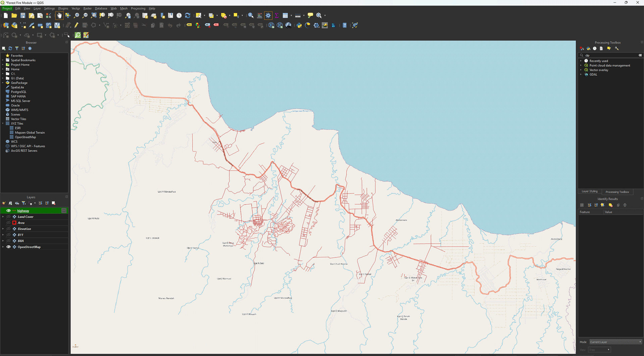Viewport: 644px width, 356px height.
Task: Expand GDAL group in Processing Toolbox
Action: [x=581, y=74]
